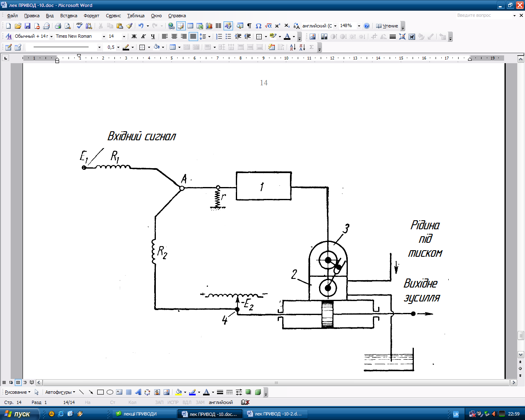
Task: Toggle the tables and borders toolbar
Action: click(180, 26)
